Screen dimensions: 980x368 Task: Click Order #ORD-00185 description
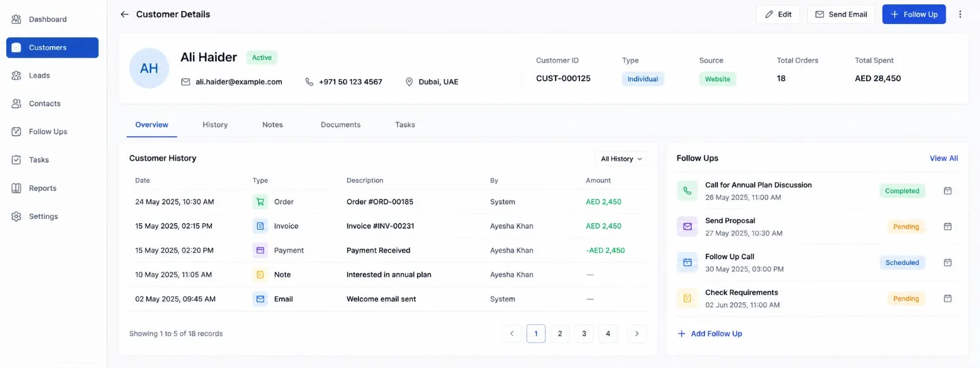(380, 202)
